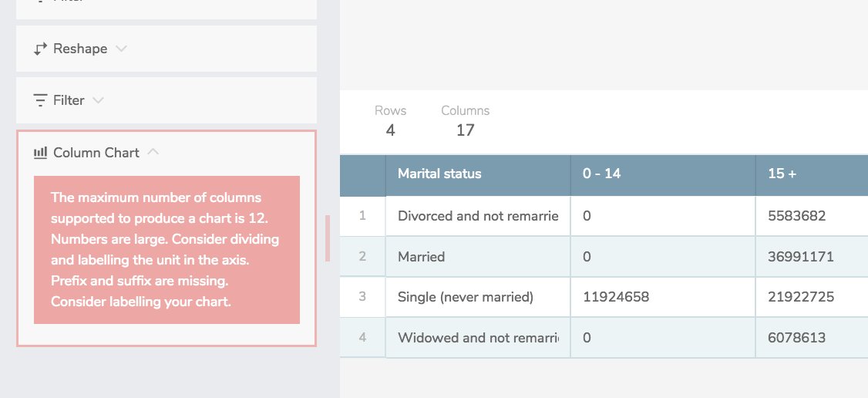Screen dimensions: 868x398
Task: Select the Marital status column header
Action: coord(439,174)
